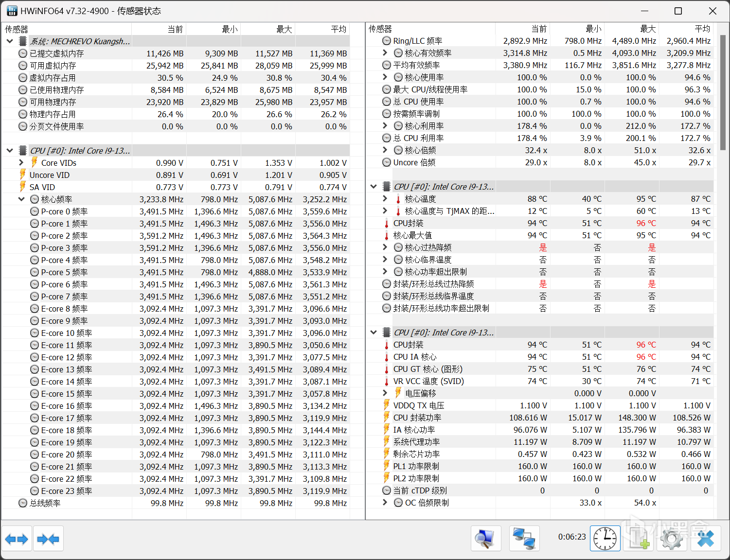Click right panel 最大 column header

(632, 29)
